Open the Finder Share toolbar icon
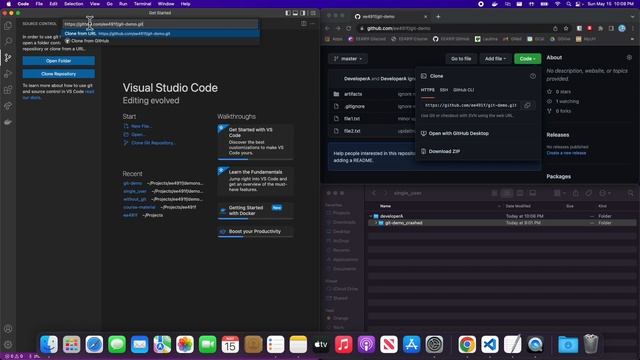Viewport: 640px width, 360px height. [x=576, y=193]
